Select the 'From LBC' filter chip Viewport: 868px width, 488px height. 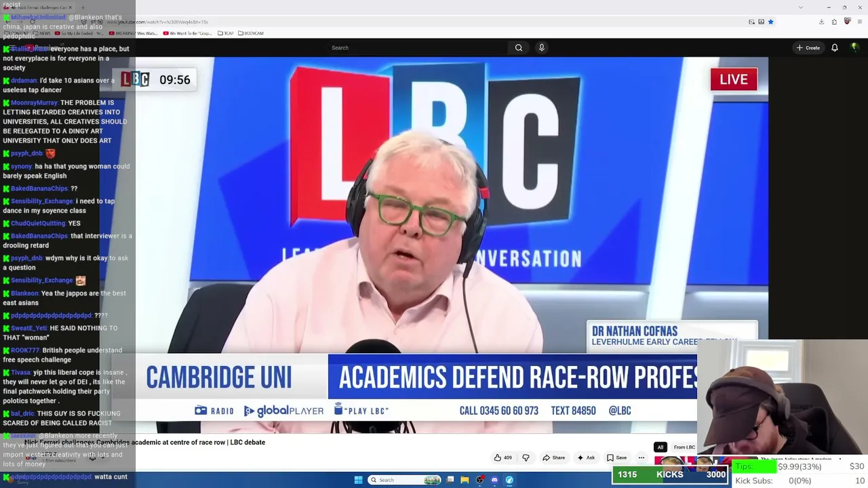(x=684, y=447)
